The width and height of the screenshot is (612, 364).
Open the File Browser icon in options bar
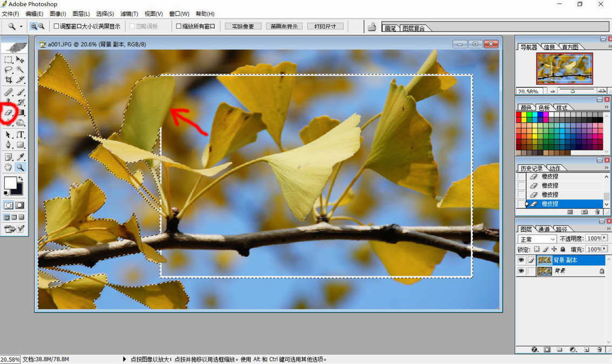coord(372,26)
